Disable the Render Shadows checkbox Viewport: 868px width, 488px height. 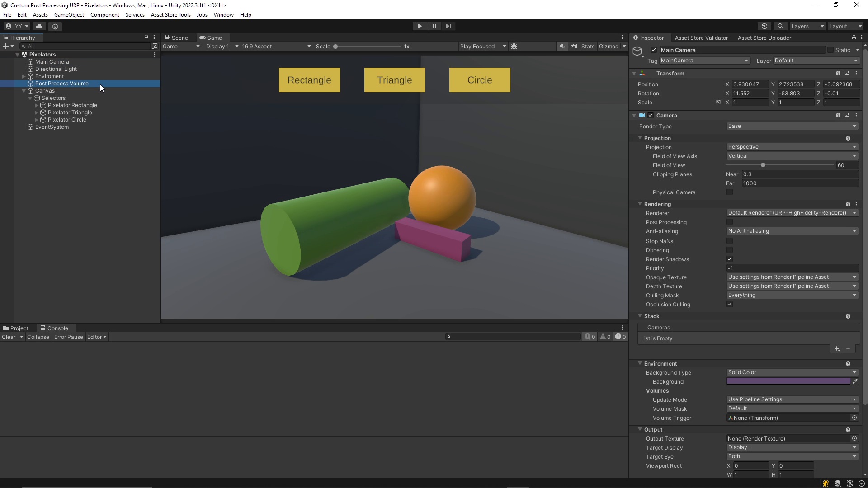tap(730, 259)
